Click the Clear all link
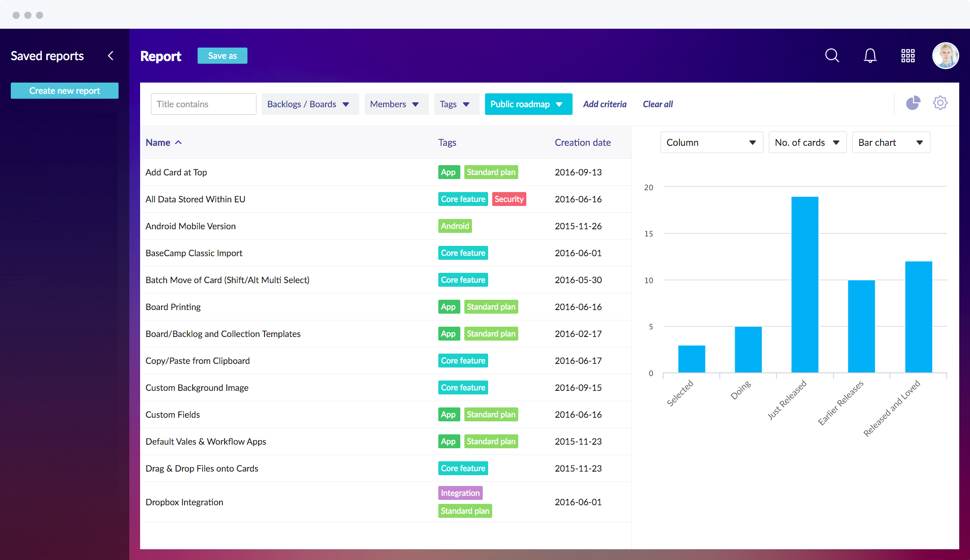970x560 pixels. pos(657,104)
